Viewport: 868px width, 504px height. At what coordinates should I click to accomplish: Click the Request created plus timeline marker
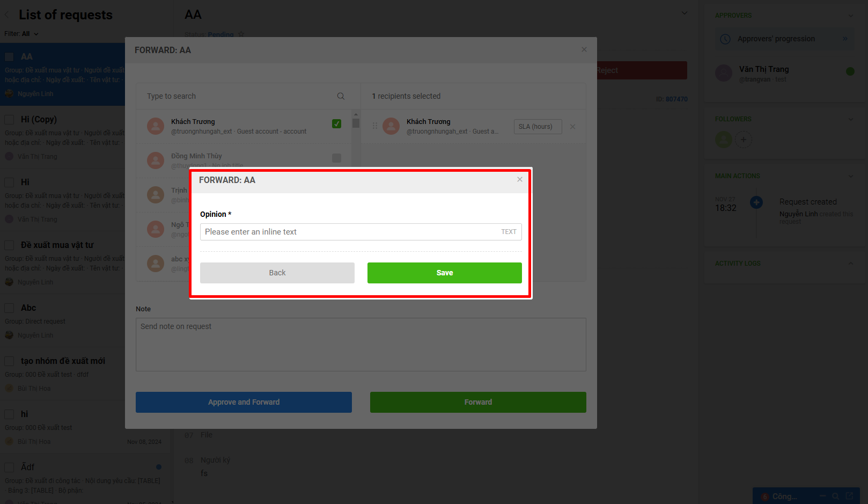[756, 202]
